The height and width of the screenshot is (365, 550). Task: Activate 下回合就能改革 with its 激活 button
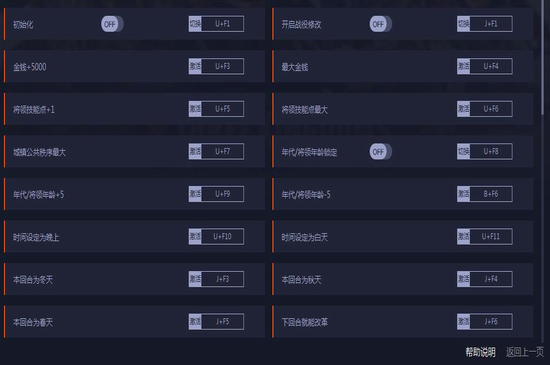tap(463, 322)
